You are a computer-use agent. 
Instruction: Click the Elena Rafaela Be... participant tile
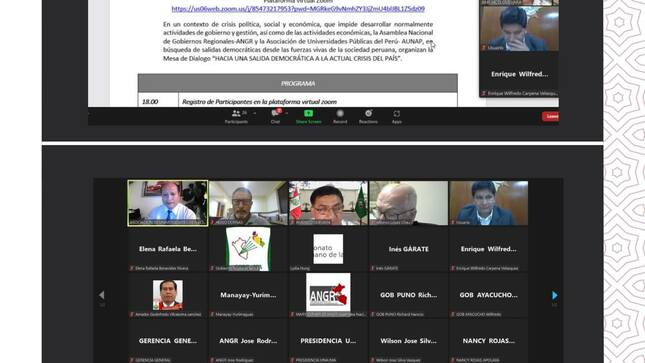click(x=167, y=249)
